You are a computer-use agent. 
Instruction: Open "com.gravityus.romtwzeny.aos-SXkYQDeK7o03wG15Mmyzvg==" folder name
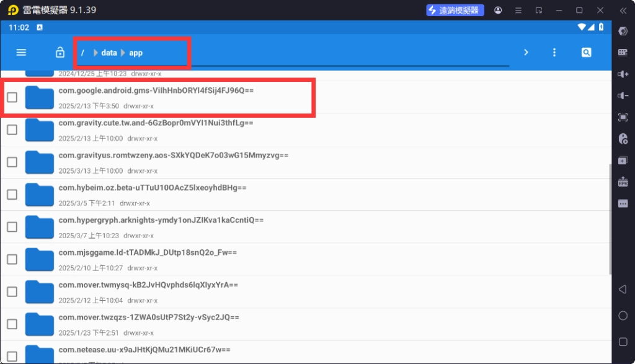click(x=174, y=156)
